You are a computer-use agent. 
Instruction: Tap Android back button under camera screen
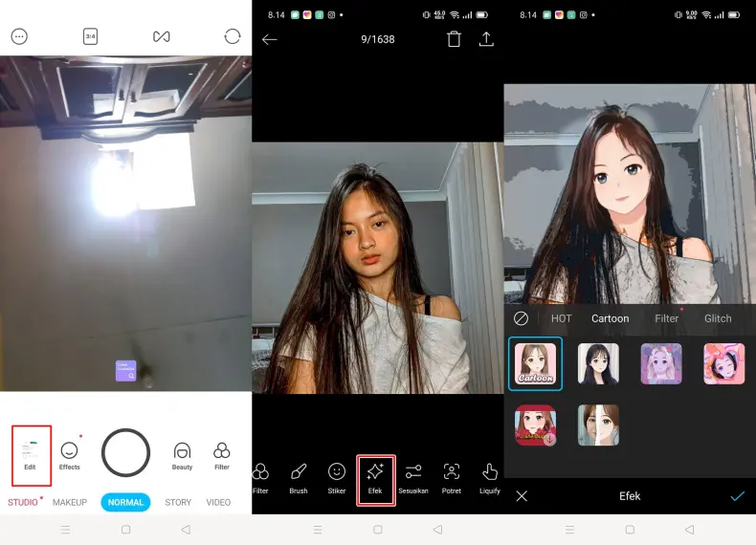tap(186, 530)
